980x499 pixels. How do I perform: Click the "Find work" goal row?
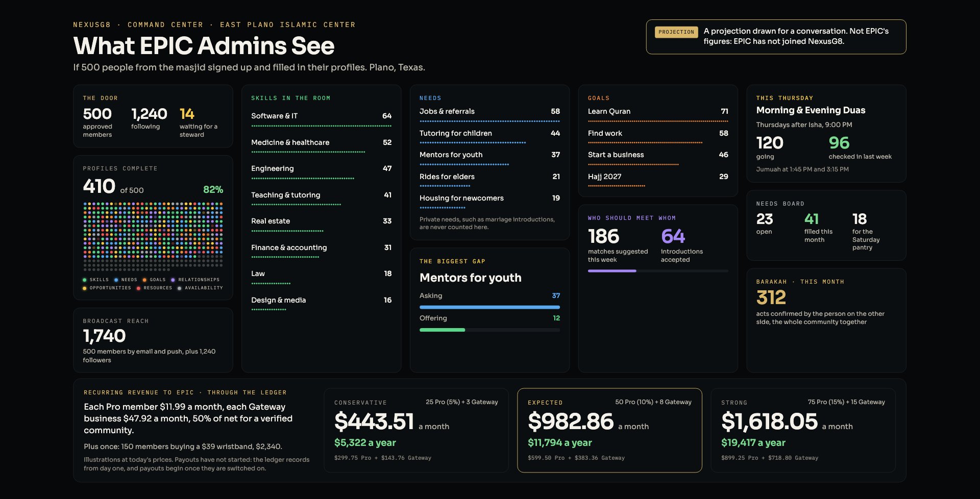(x=658, y=136)
